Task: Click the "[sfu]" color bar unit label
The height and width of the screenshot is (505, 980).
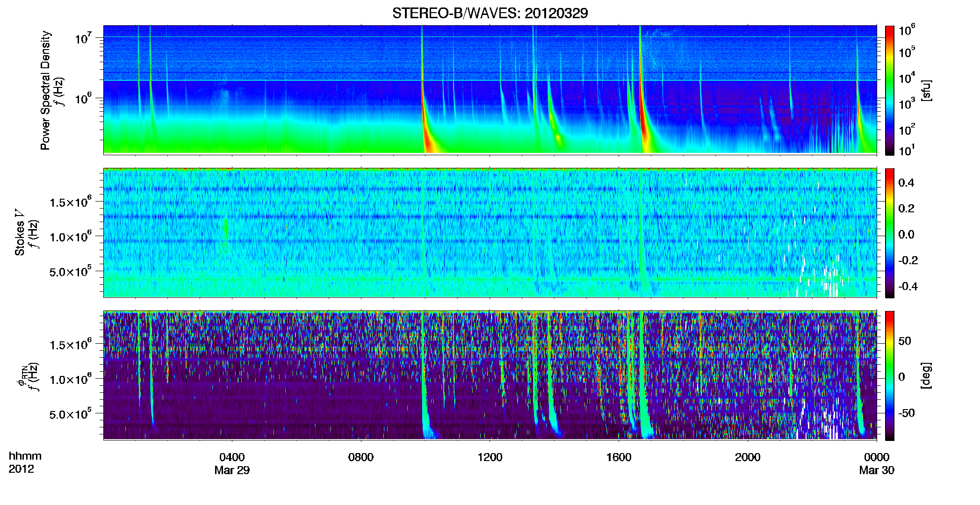Action: [x=926, y=90]
